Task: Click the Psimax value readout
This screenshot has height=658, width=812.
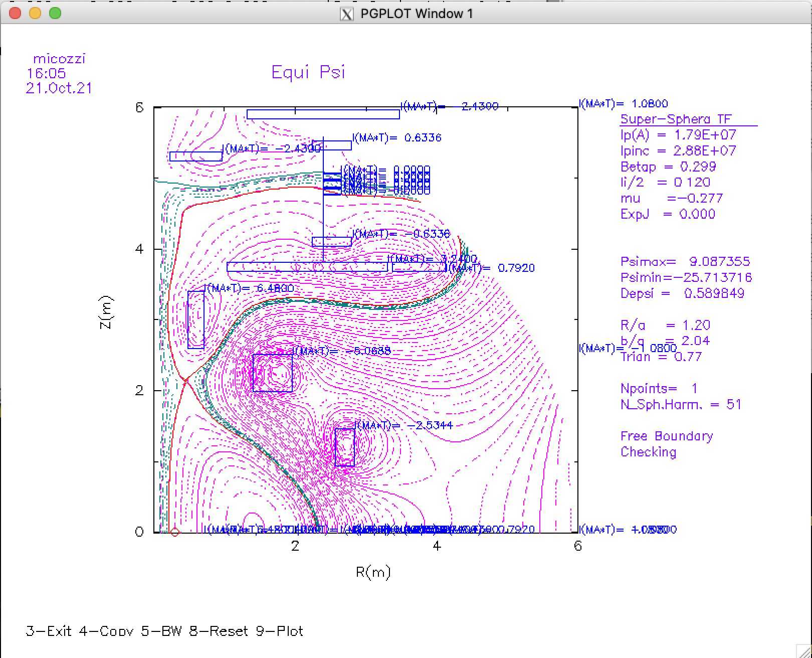Action: [685, 261]
